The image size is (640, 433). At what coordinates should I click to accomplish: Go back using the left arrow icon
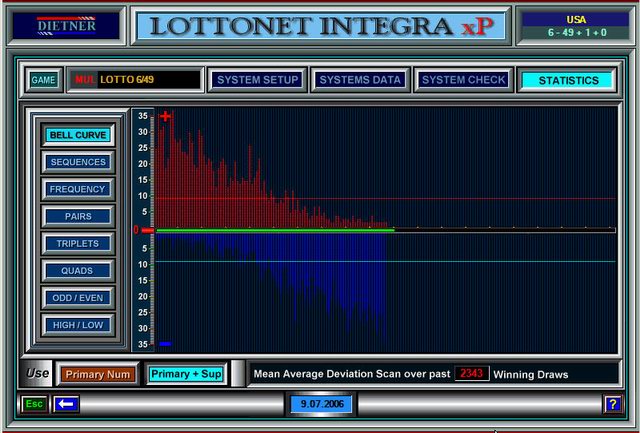pyautogui.click(x=67, y=404)
